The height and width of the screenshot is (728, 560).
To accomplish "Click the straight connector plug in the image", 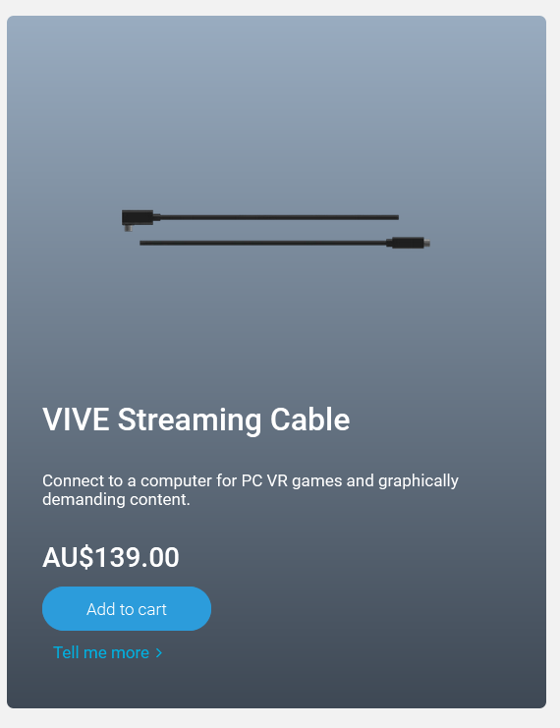I will click(x=408, y=243).
